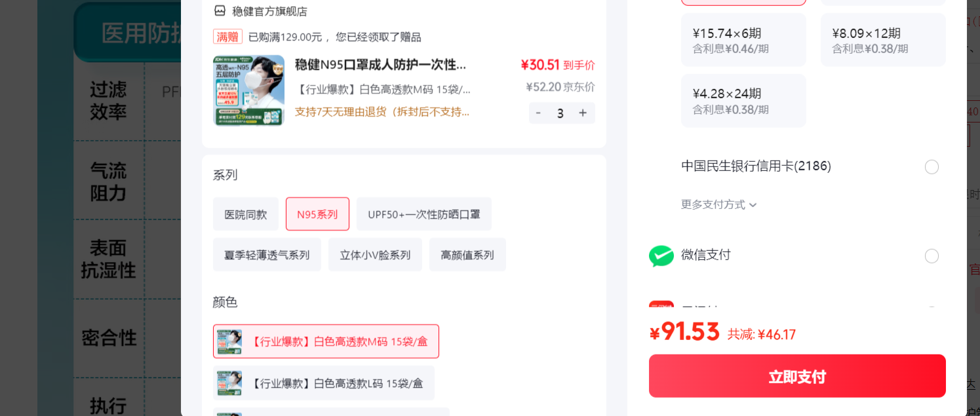
Task: Select the 夏季轻薄透气系列 option
Action: tap(267, 255)
